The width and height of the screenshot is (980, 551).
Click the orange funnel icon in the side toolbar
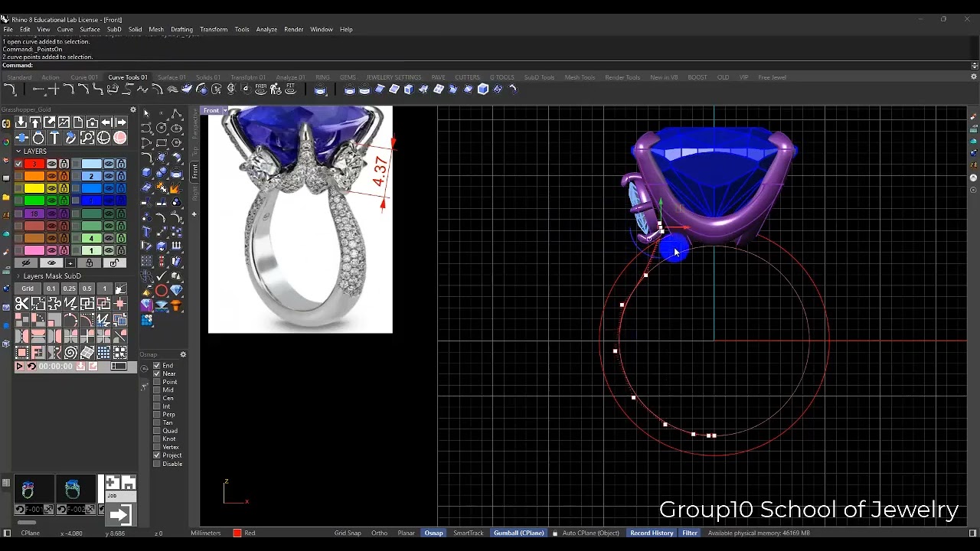coord(176,305)
